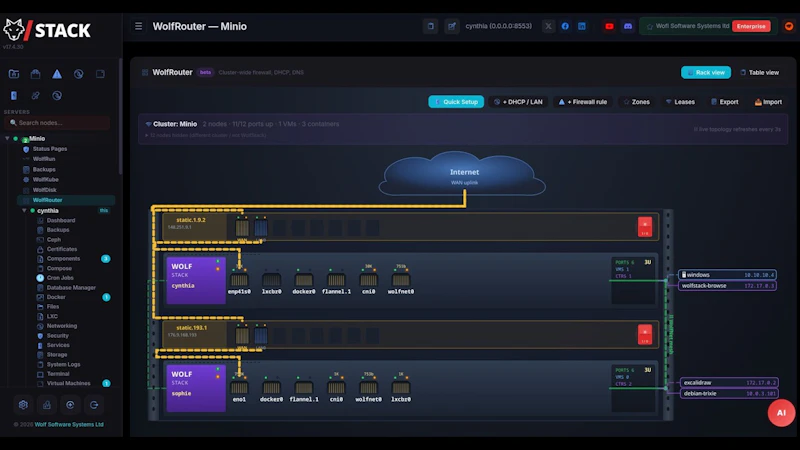Open the Wolf Software Systems Ltd footer link

(69, 424)
